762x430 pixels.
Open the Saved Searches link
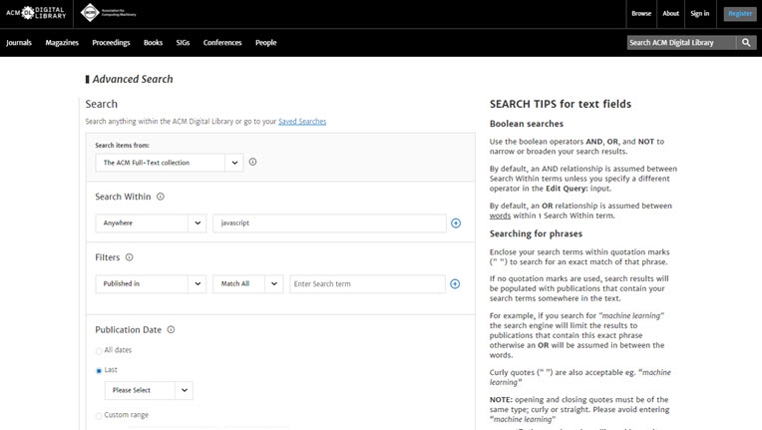click(302, 121)
